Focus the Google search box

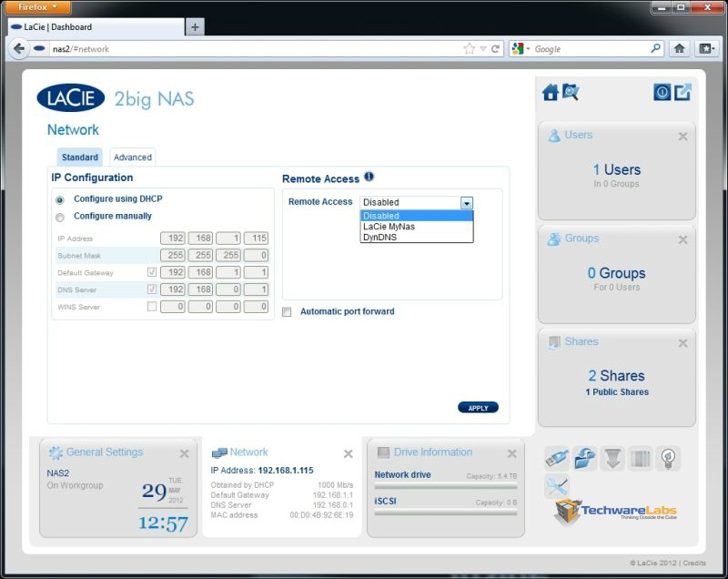591,49
